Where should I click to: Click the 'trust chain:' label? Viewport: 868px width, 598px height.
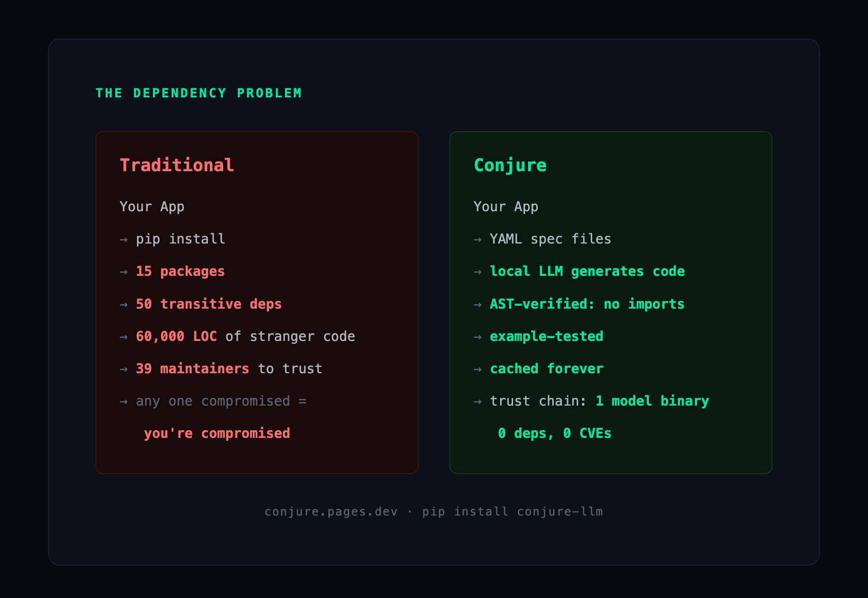pos(538,401)
